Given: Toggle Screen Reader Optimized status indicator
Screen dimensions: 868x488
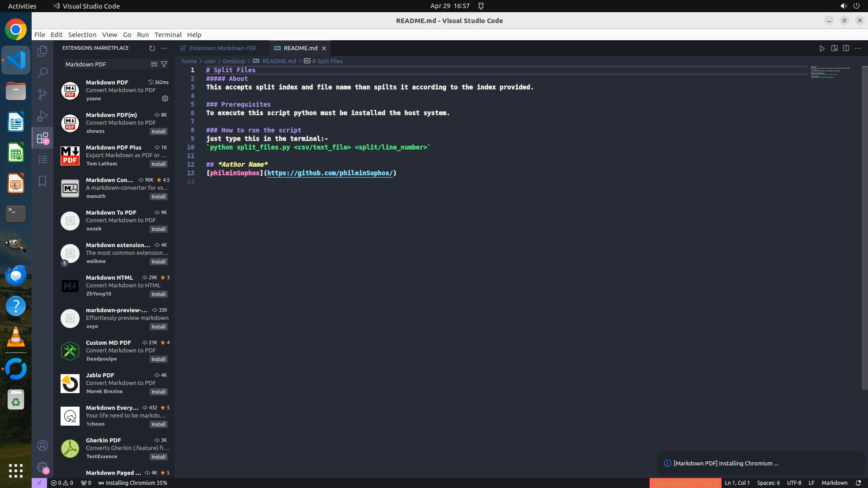Looking at the screenshot, I should [685, 483].
